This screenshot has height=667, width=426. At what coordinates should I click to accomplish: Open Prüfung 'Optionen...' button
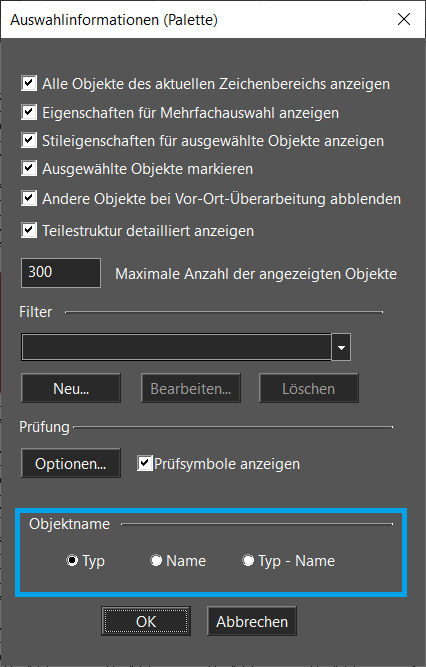tap(71, 463)
